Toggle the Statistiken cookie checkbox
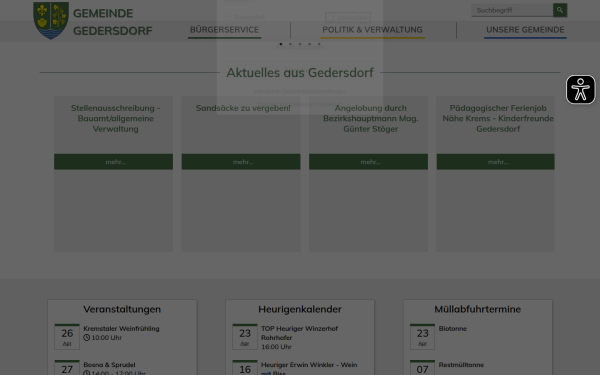 coord(330,18)
